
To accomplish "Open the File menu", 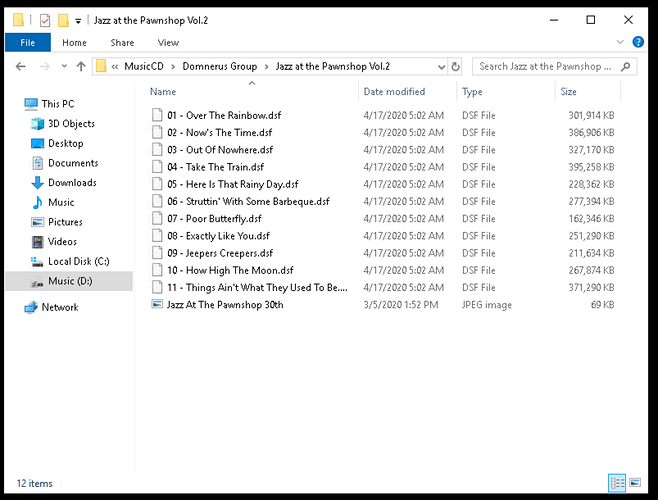I will pos(28,43).
